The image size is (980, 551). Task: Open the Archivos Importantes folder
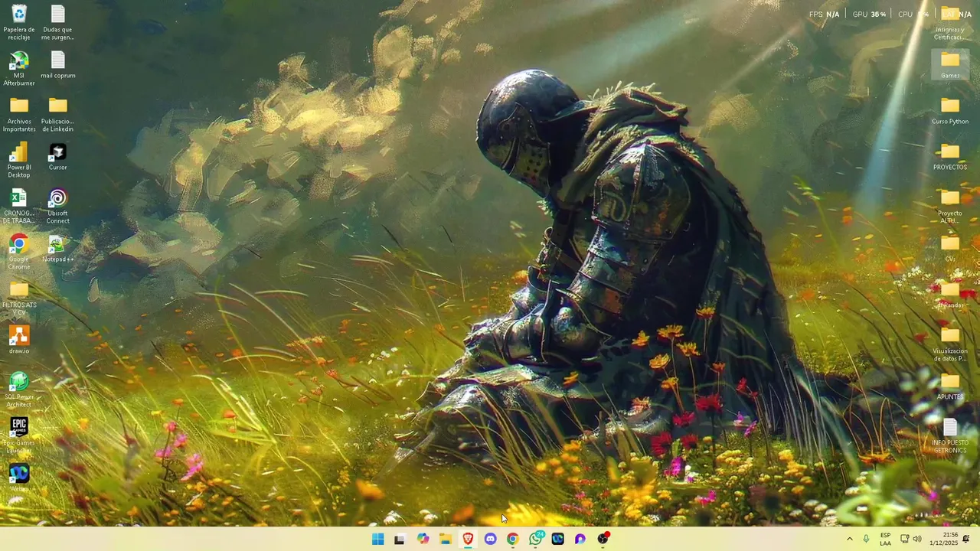coord(19,115)
